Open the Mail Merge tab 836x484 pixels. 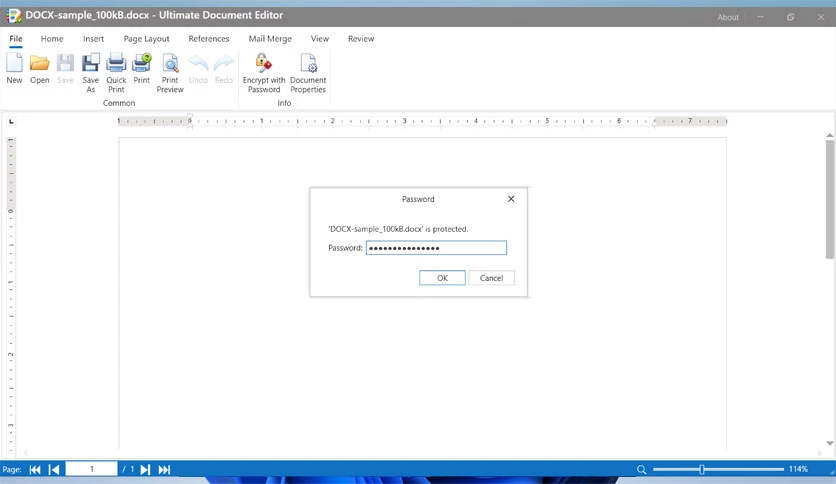[x=270, y=39]
